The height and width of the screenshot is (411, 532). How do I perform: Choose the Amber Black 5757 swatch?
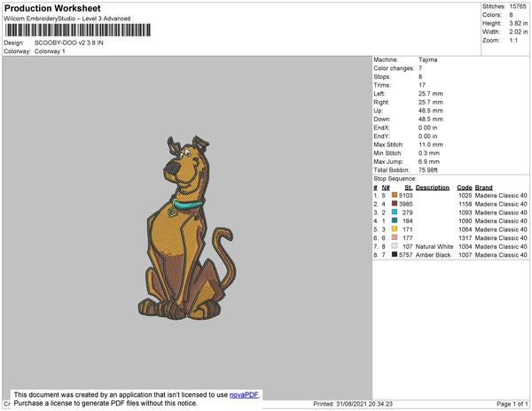click(395, 254)
